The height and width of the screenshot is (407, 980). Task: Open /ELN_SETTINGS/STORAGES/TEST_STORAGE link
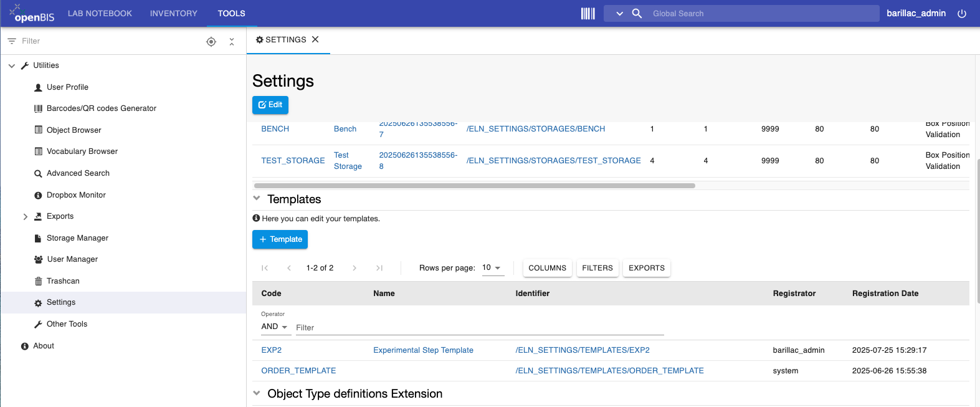click(553, 161)
